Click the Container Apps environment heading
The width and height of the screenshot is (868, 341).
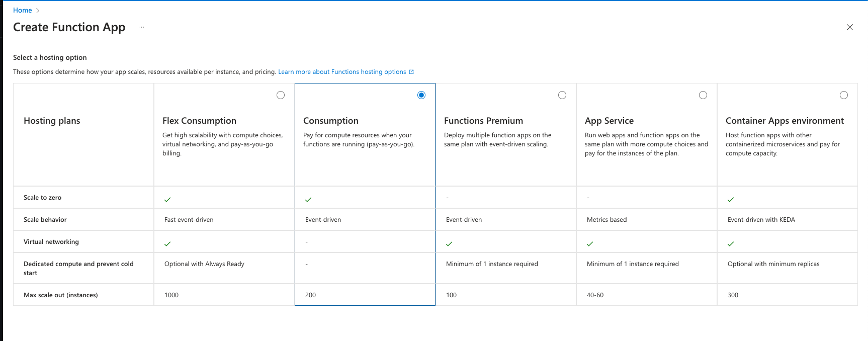[785, 121]
